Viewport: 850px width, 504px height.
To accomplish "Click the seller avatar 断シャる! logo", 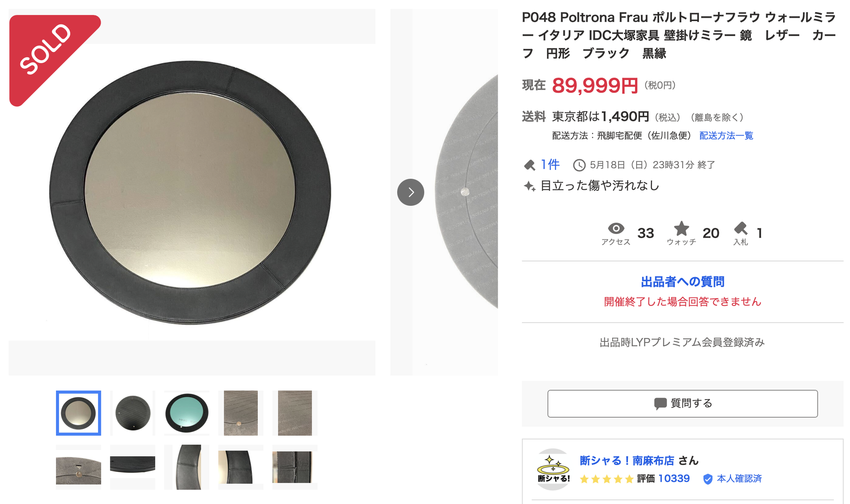I will click(x=553, y=469).
